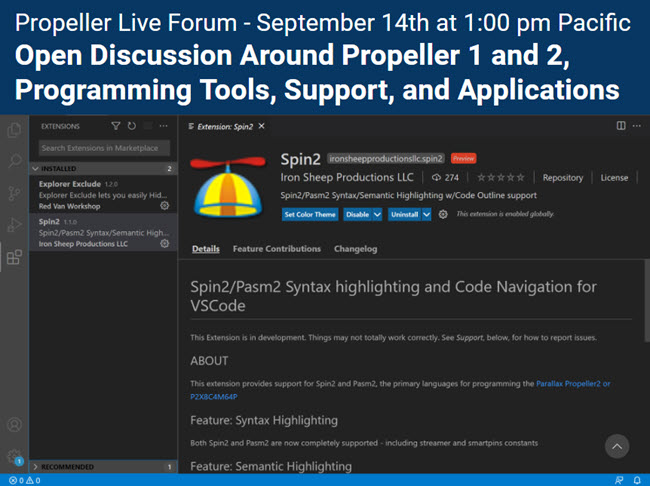Open the Explorer view in activity bar
Viewport: 650px width, 486px height.
(x=14, y=129)
